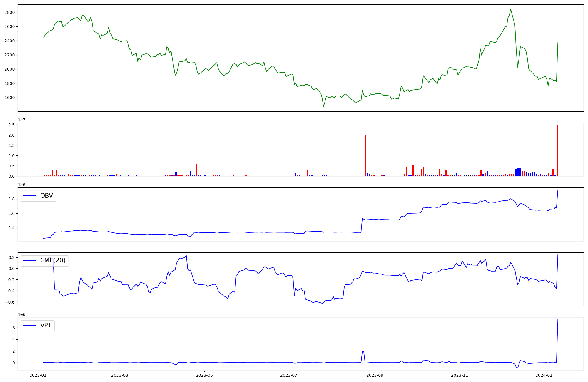Click the 2024-01 x-axis date label
Image resolution: width=588 pixels, height=382 pixels.
click(544, 375)
